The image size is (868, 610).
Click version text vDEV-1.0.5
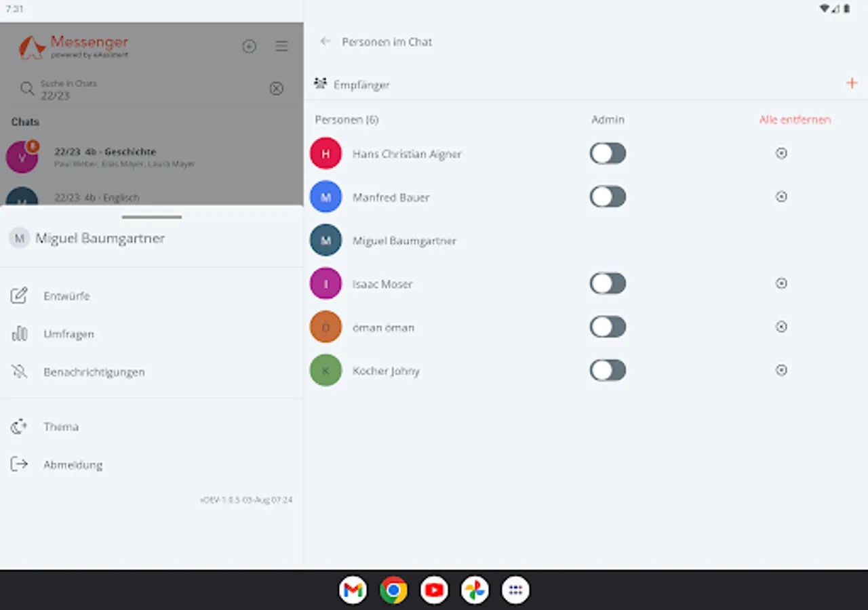tap(246, 500)
